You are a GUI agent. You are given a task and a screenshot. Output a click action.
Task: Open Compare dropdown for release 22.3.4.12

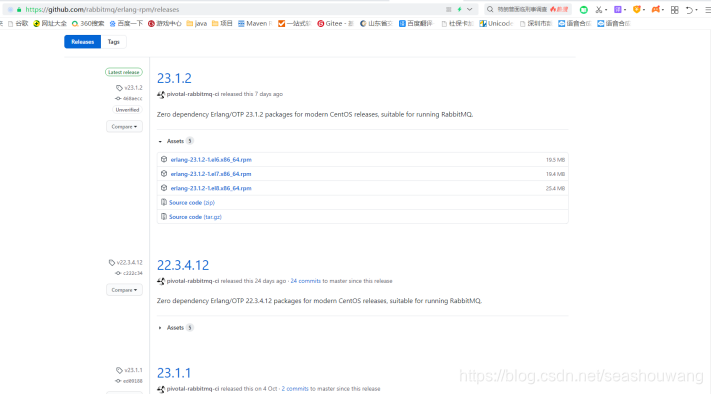click(124, 290)
